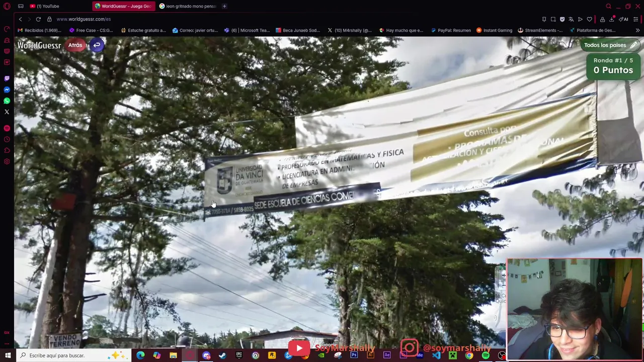This screenshot has height=362, width=644.
Task: Open Rockstar Games Launcher from the taskbar
Action: [272, 355]
